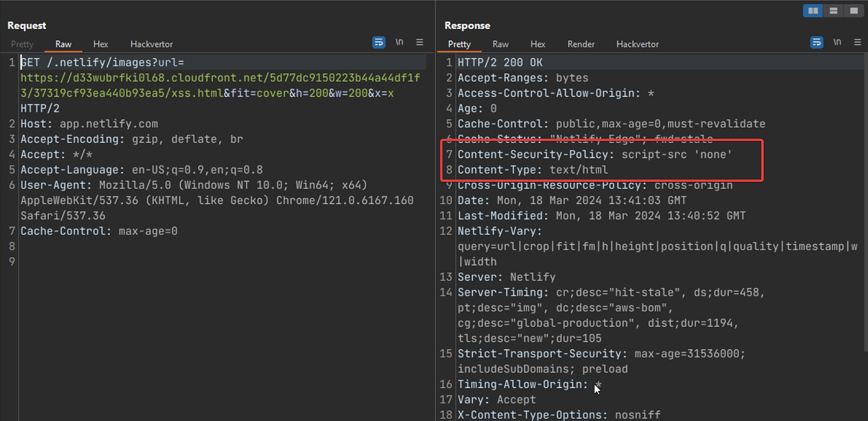Switch the Response to the Render tab

[x=581, y=44]
